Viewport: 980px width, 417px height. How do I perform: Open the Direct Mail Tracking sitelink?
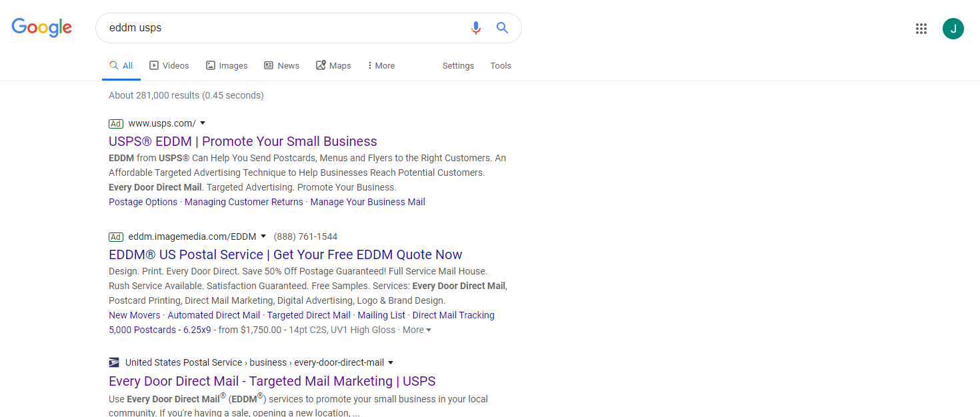[453, 315]
